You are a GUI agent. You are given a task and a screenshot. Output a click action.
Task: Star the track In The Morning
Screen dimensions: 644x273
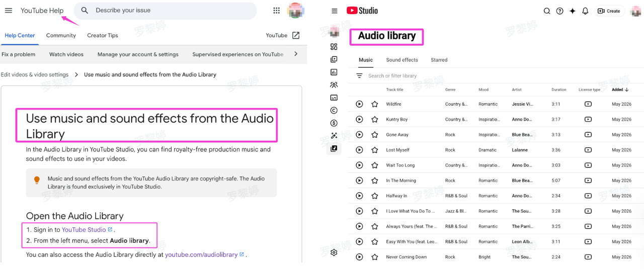click(375, 180)
